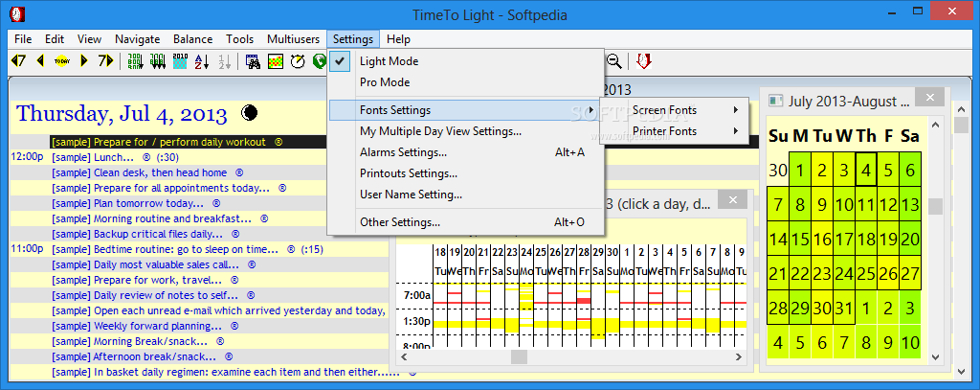Click the green times triple down-arrow icon

pyautogui.click(x=158, y=60)
